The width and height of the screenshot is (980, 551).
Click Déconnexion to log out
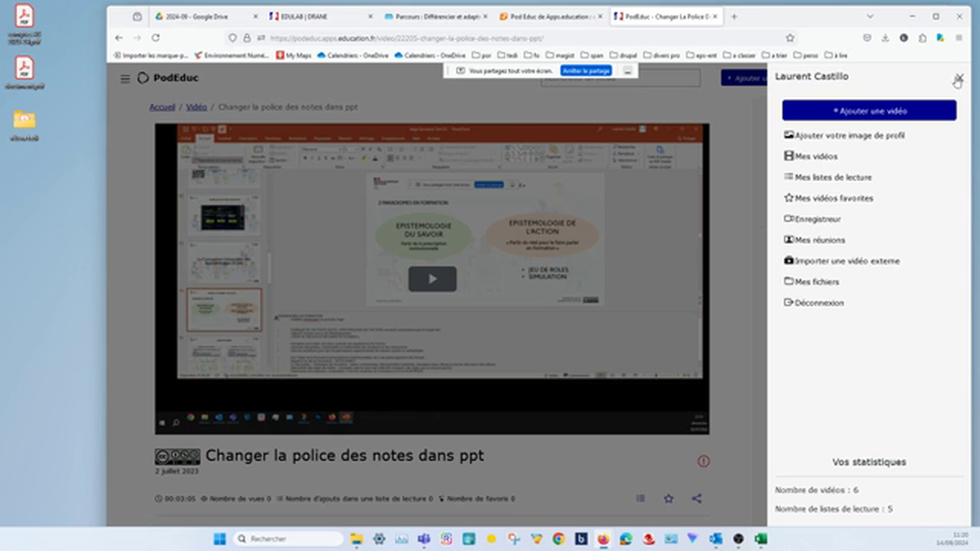coord(818,303)
